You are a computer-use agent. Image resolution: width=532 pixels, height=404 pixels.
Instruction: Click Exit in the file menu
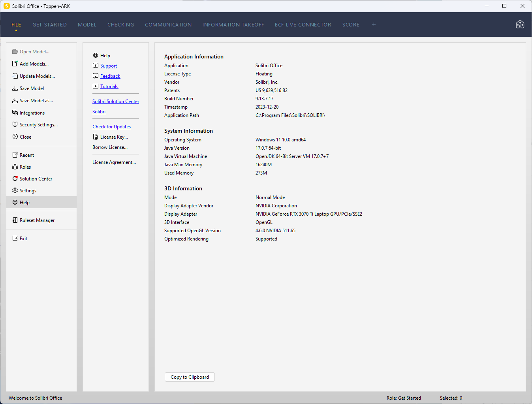pyautogui.click(x=23, y=239)
